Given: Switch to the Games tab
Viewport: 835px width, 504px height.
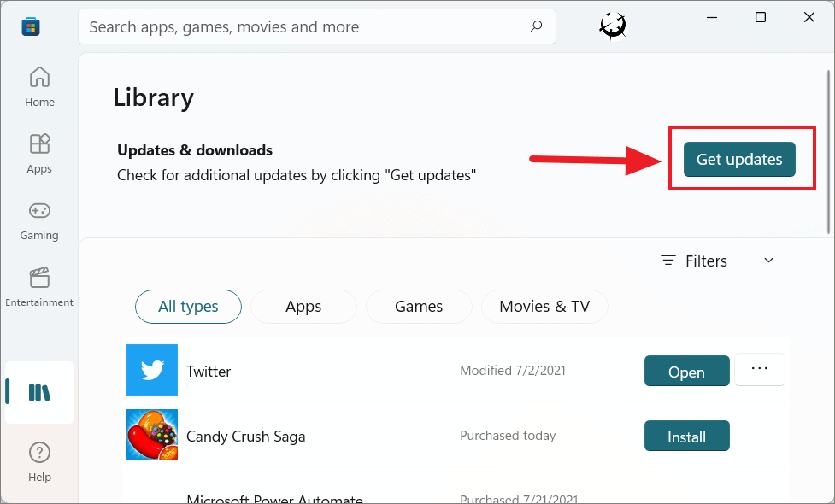Looking at the screenshot, I should 419,306.
